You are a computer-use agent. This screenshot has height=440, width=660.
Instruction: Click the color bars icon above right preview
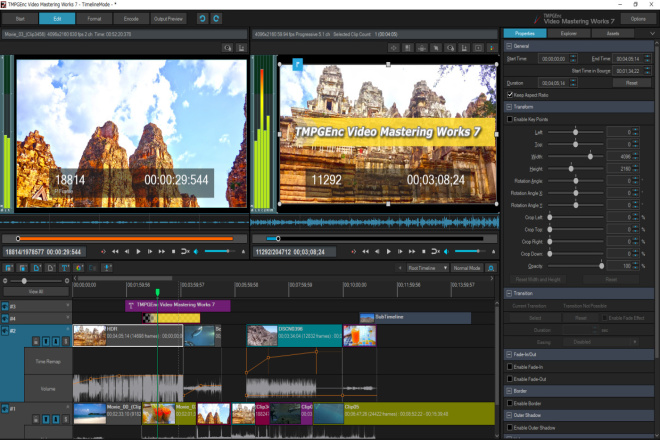tap(492, 48)
